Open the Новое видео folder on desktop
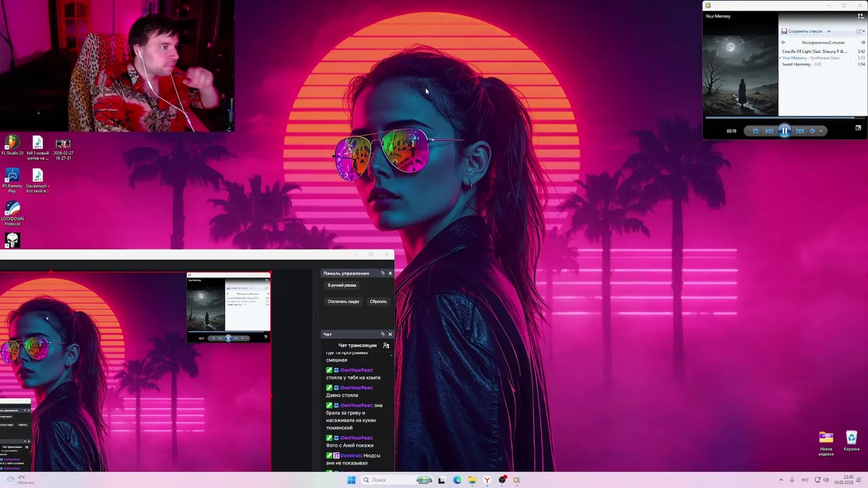The width and height of the screenshot is (868, 488). [x=826, y=444]
